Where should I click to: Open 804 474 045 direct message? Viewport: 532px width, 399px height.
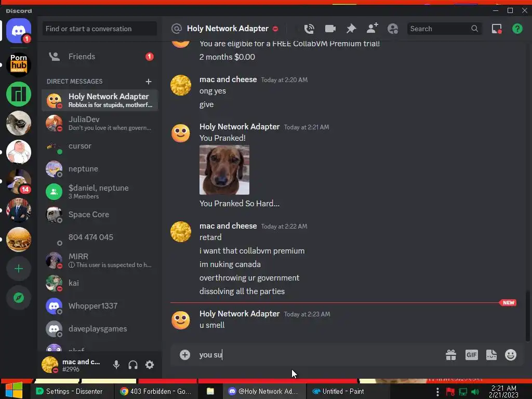100,237
